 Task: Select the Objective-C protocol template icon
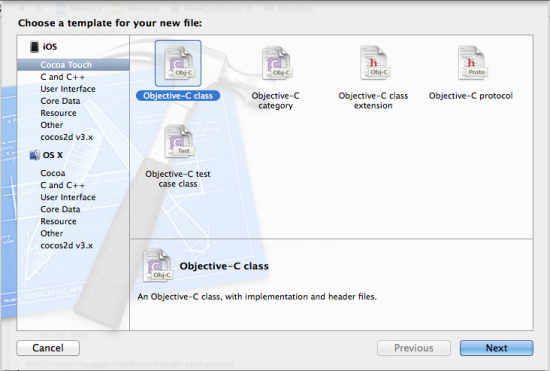(473, 62)
